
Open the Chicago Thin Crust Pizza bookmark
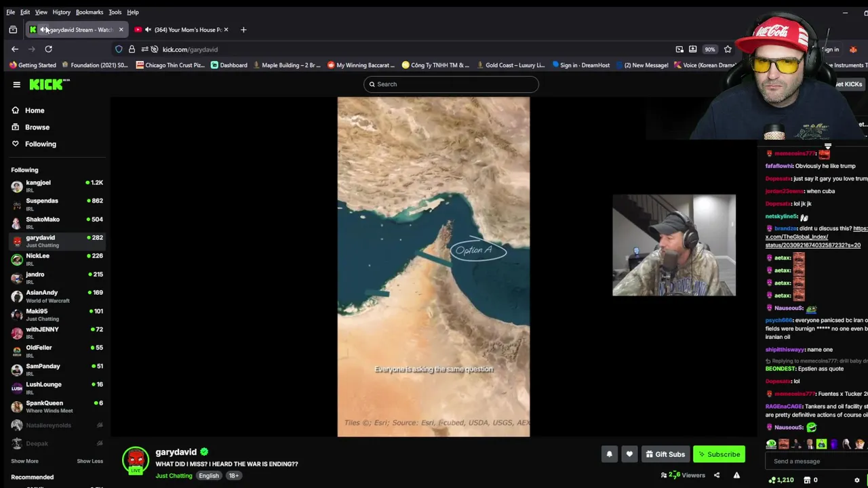[170, 65]
